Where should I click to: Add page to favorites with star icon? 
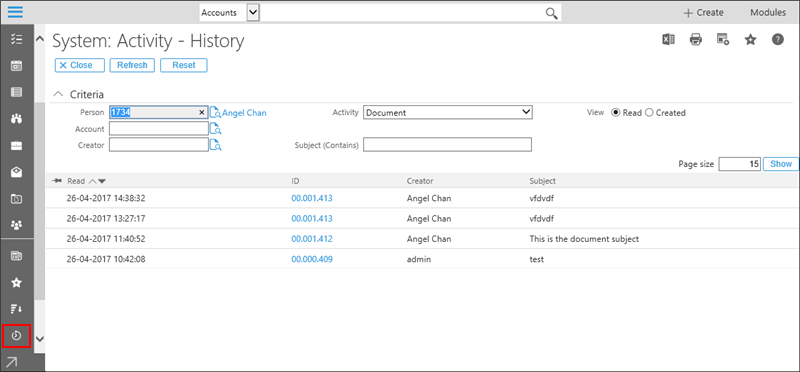(750, 39)
